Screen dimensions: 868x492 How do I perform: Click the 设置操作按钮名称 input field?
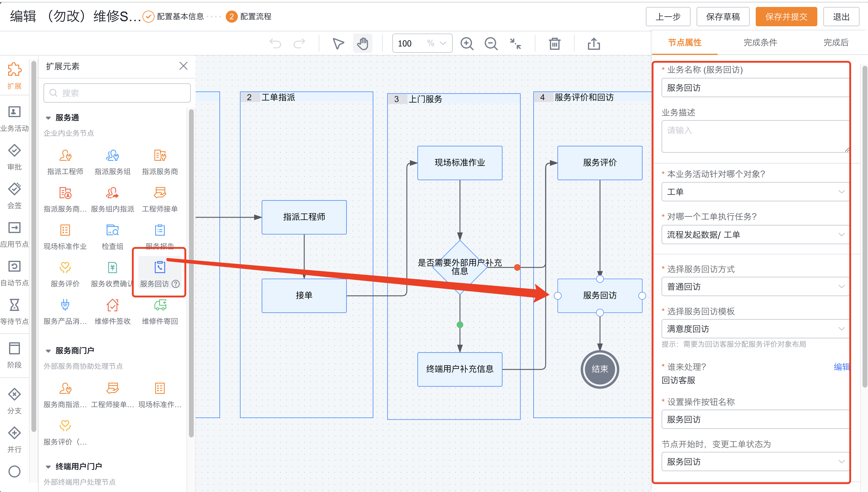[755, 420]
